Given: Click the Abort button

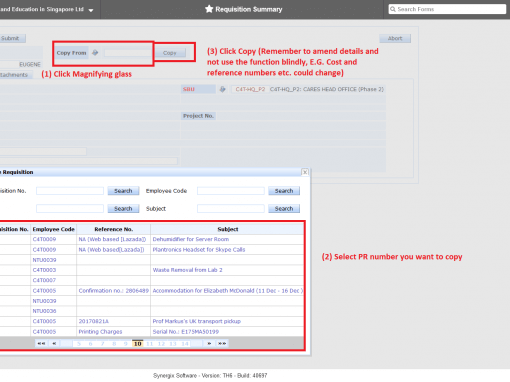Looking at the screenshot, I should (x=395, y=38).
